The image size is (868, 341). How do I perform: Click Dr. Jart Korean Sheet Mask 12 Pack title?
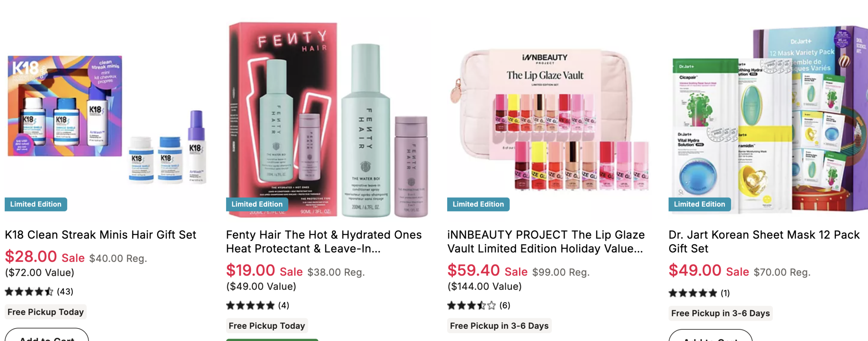764,241
